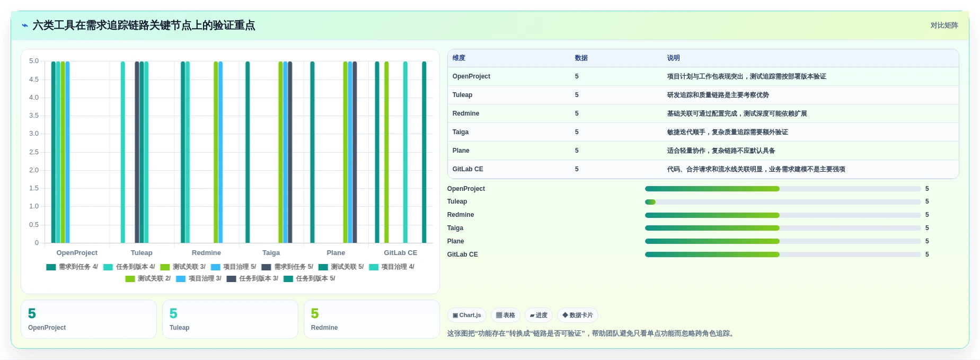Click the Taiga description 敏捷迭代顺手
Viewport: 980px width, 360px height.
686,133
